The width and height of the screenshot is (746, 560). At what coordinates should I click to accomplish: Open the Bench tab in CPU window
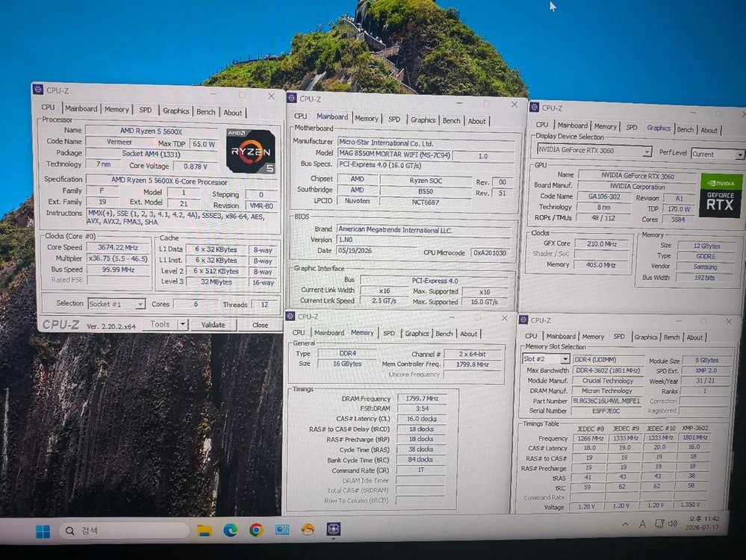(206, 112)
